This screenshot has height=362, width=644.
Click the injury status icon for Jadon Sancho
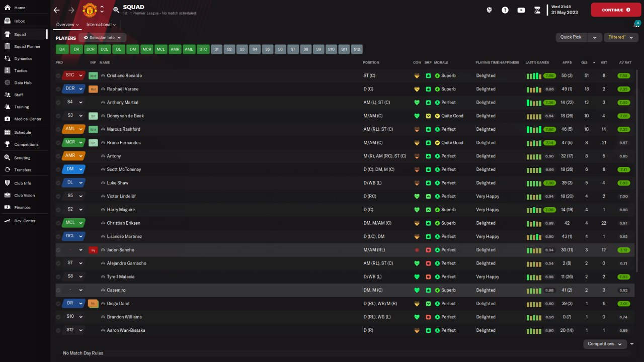pyautogui.click(x=93, y=250)
